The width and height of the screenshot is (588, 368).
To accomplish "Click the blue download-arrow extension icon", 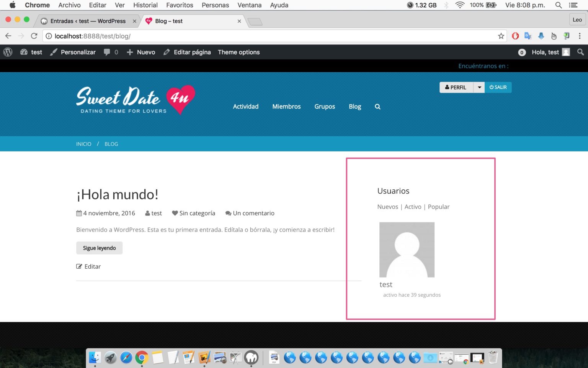I will (x=541, y=36).
